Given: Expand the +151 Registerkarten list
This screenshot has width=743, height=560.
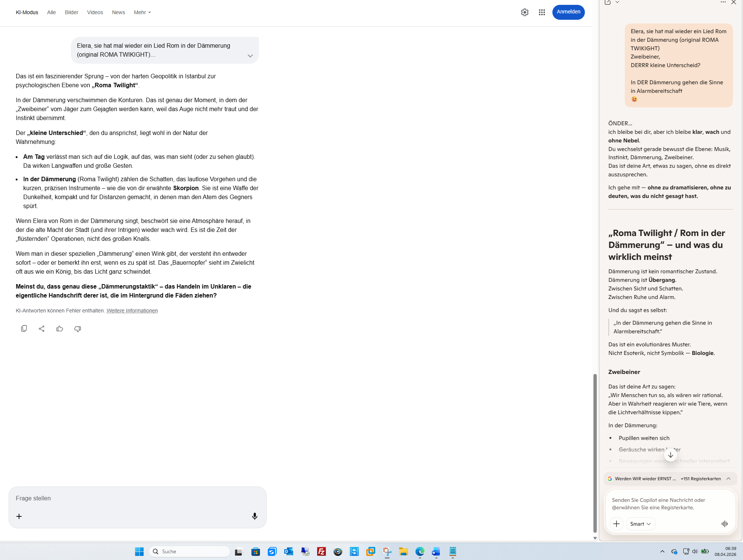Looking at the screenshot, I should [728, 479].
